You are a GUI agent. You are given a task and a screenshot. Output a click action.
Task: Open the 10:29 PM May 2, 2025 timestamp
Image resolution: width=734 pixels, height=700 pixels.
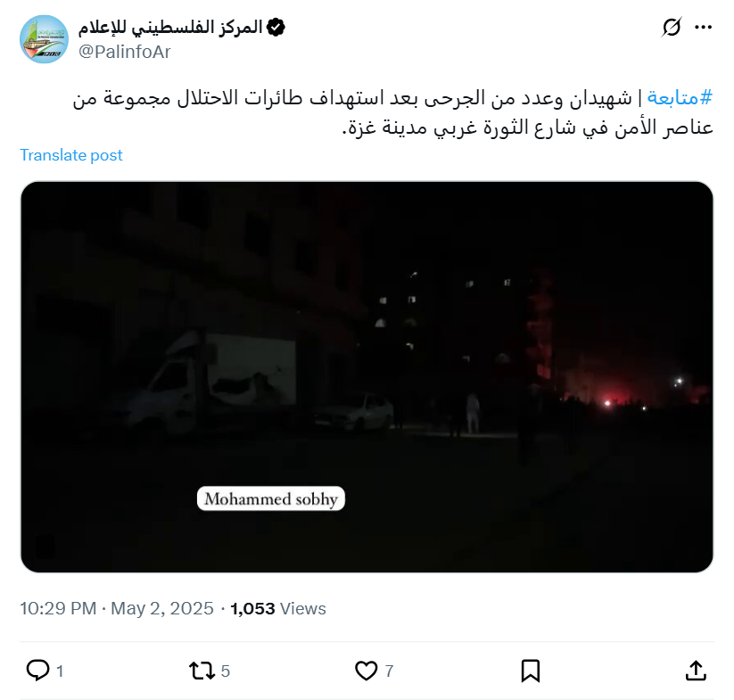coord(117,608)
